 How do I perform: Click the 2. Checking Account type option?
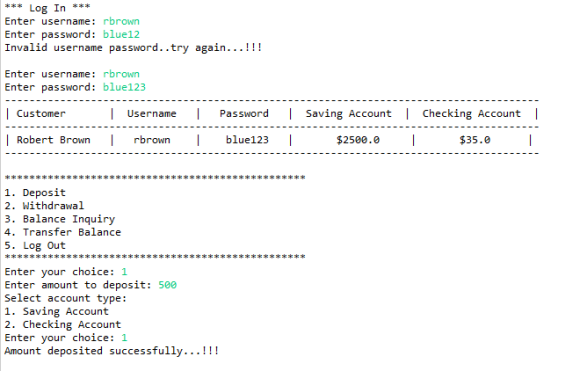point(63,325)
